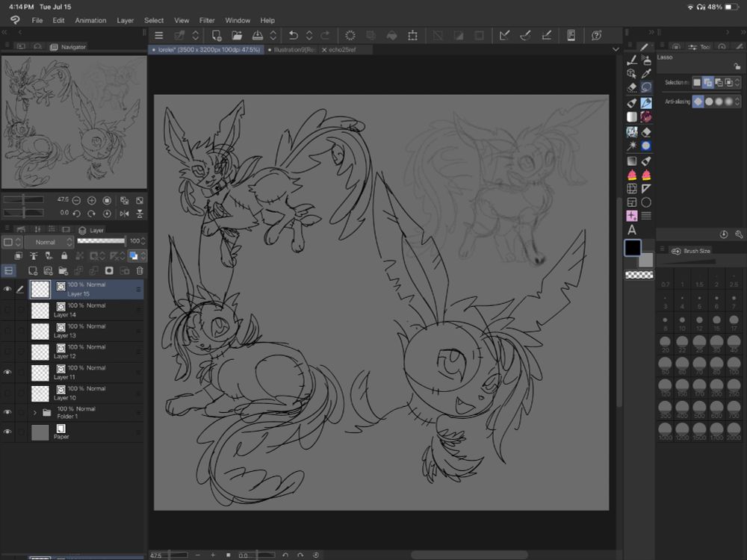Open the save options up-down arrows
This screenshot has height=560, width=747.
point(273,36)
